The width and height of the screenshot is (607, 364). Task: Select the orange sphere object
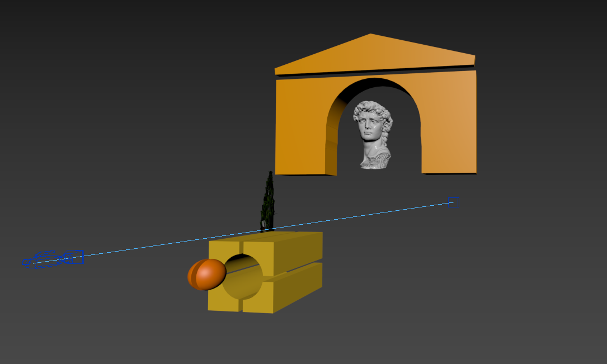pos(207,274)
